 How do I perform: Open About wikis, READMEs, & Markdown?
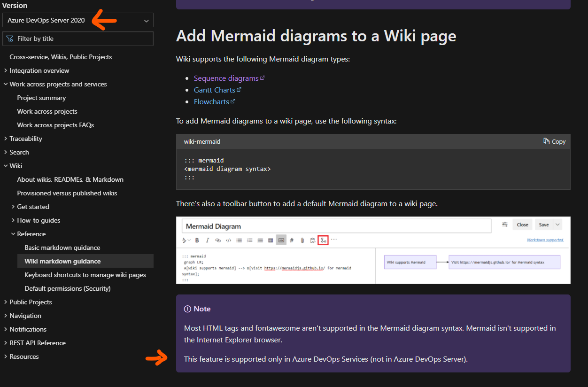point(70,179)
